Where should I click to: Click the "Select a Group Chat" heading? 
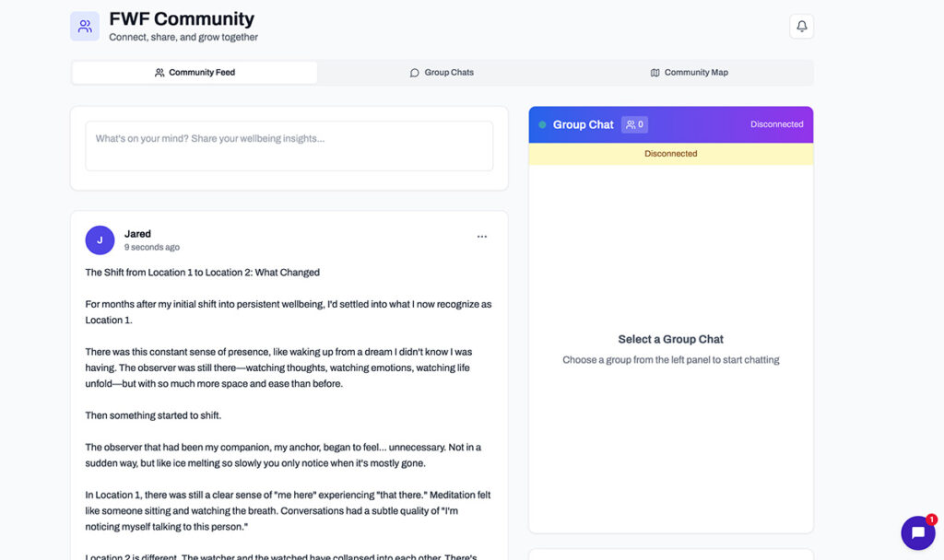point(670,339)
